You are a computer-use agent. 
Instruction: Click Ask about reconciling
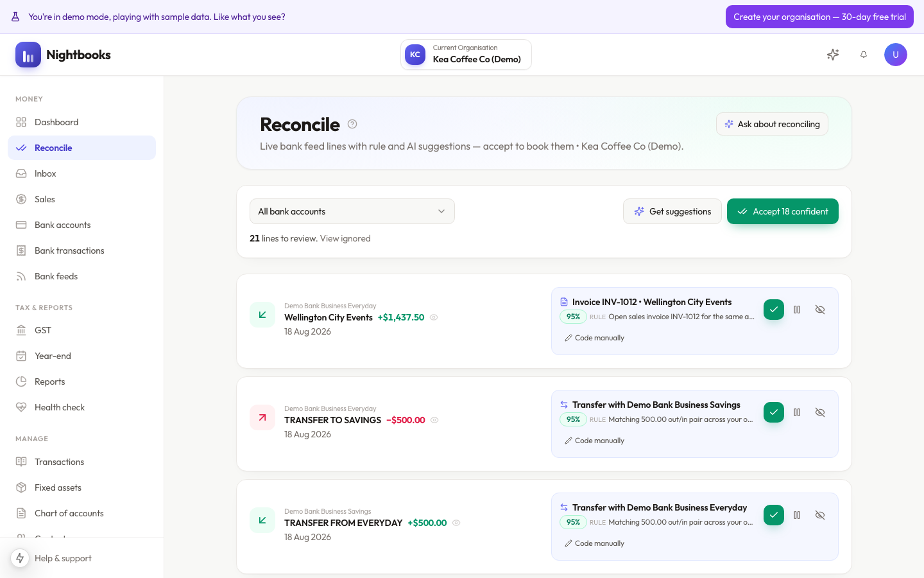pyautogui.click(x=772, y=124)
